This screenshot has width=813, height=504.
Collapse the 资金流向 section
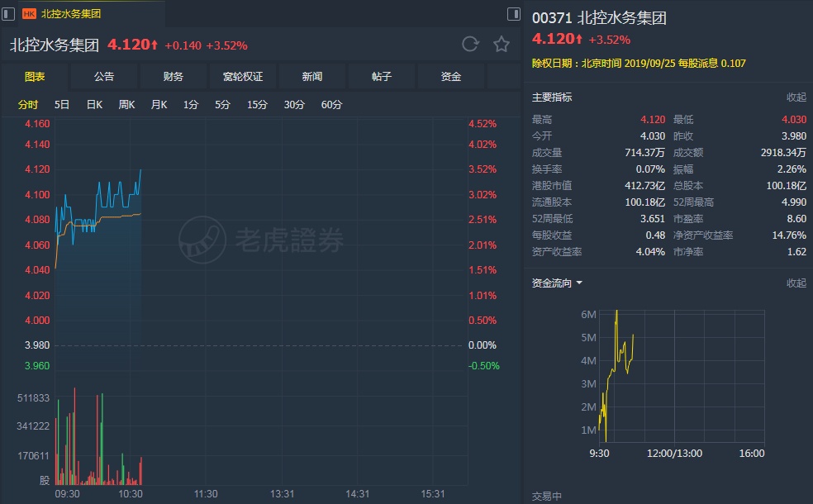[796, 283]
